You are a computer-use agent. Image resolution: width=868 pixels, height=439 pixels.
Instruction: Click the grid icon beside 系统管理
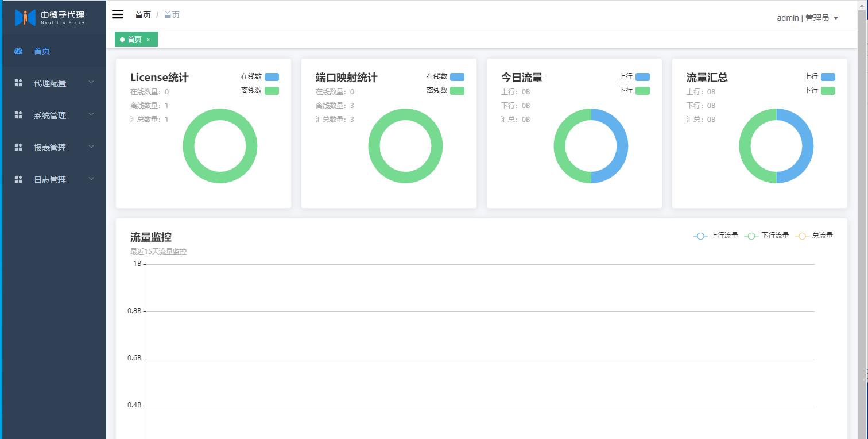pos(18,115)
